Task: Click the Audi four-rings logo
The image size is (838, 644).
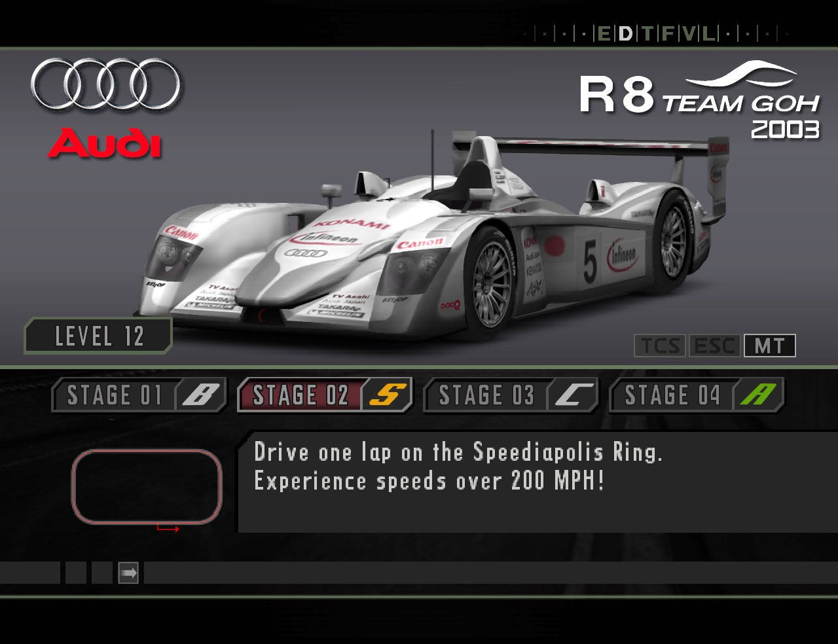Action: (105, 84)
